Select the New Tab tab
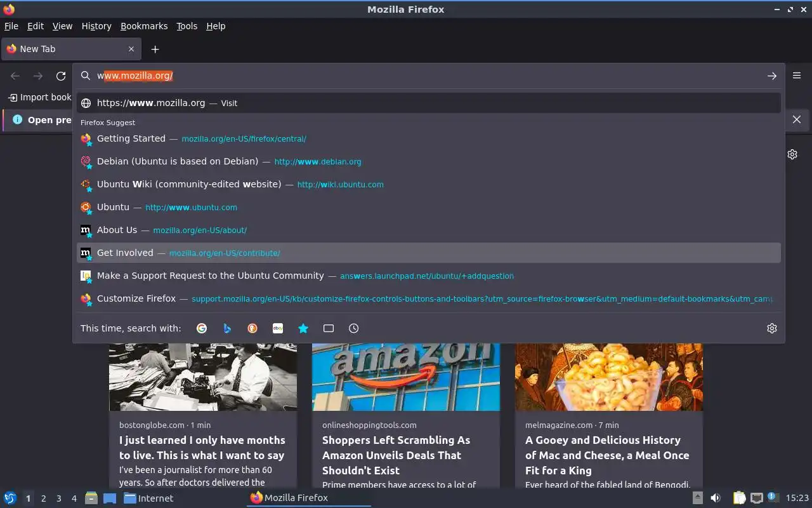 [71, 49]
